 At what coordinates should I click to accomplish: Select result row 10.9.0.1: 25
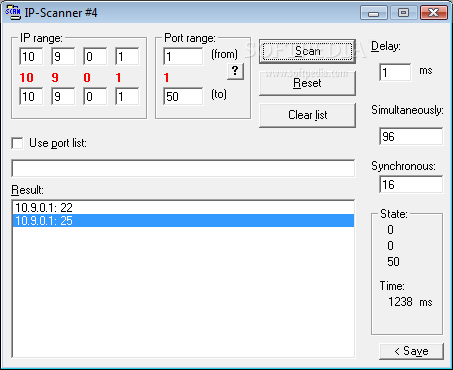[183, 221]
